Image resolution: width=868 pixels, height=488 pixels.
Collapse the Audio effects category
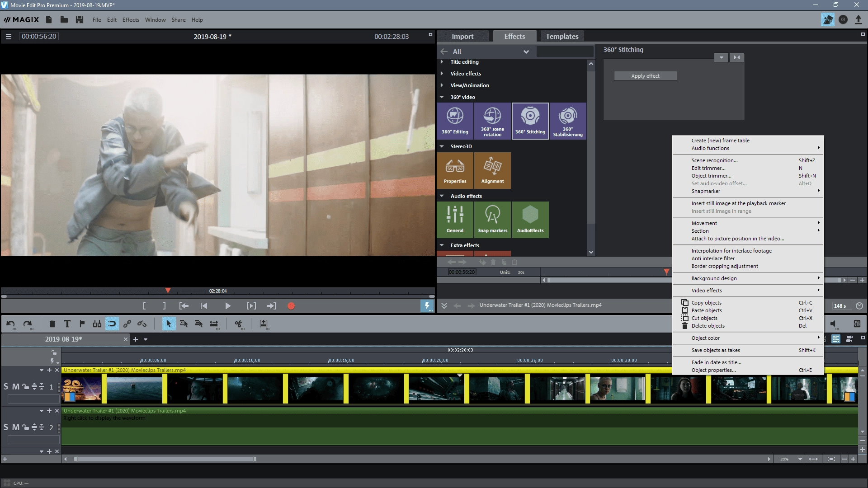coord(442,196)
